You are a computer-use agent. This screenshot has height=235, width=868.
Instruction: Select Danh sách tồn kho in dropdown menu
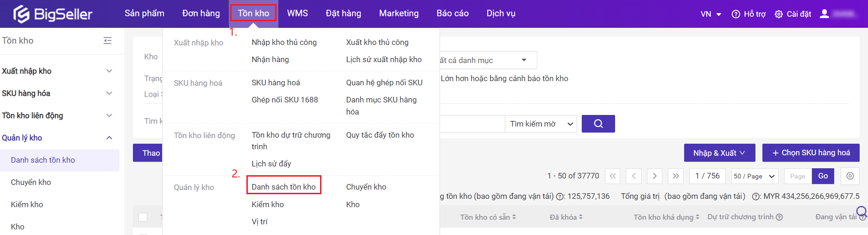tap(283, 187)
